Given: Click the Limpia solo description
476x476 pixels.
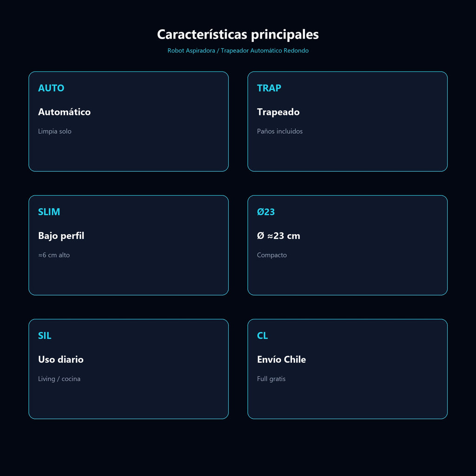Looking at the screenshot, I should point(55,132).
